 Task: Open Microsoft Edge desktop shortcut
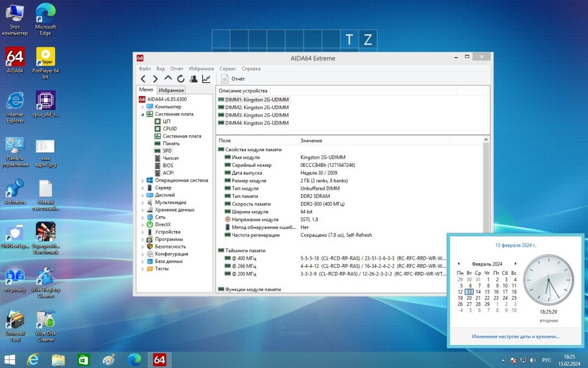(x=45, y=20)
